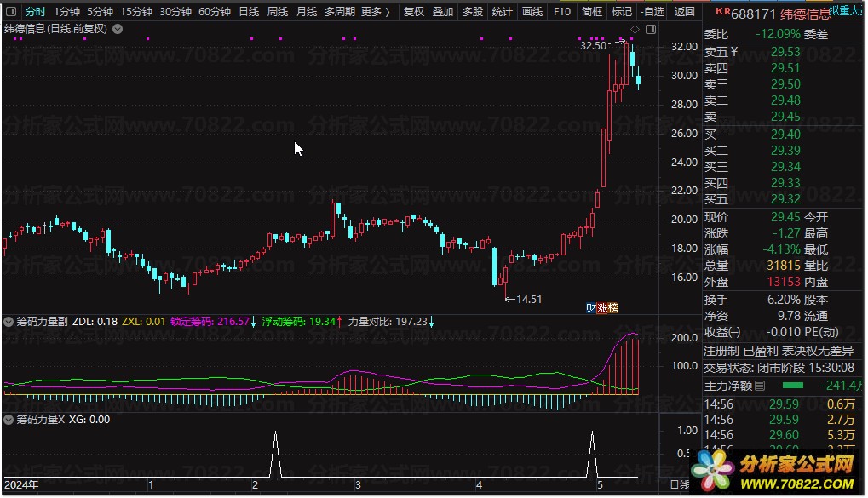Viewport: 868px width, 498px height.
Task: Click the 标记 mark button
Action: pos(622,12)
